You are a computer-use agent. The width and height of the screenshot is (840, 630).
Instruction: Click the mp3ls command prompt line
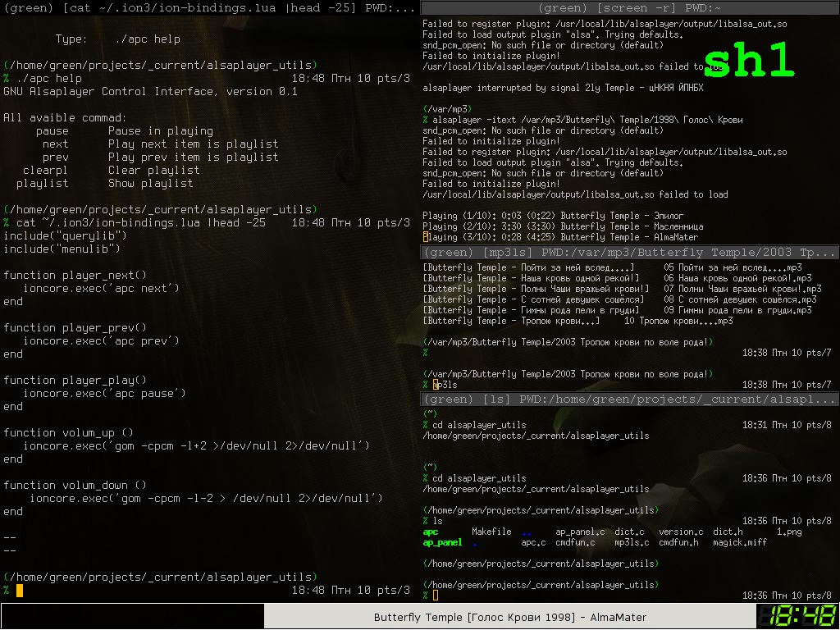click(628, 385)
